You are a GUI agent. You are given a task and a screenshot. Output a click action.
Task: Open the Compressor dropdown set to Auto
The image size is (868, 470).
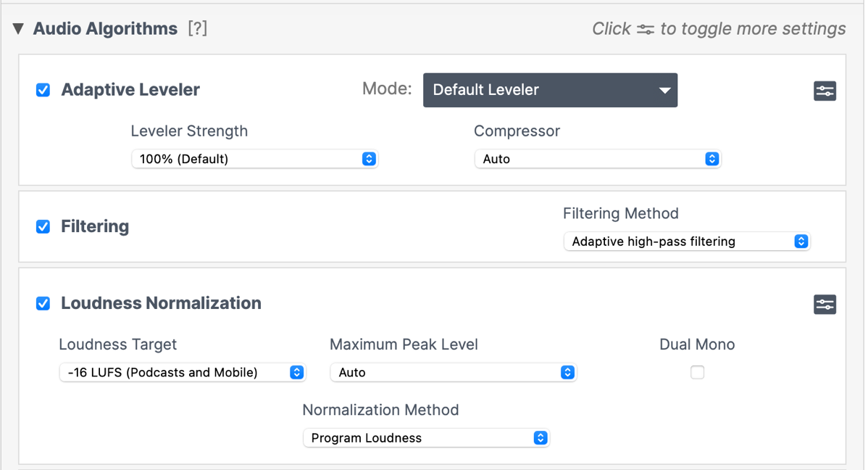pos(598,159)
